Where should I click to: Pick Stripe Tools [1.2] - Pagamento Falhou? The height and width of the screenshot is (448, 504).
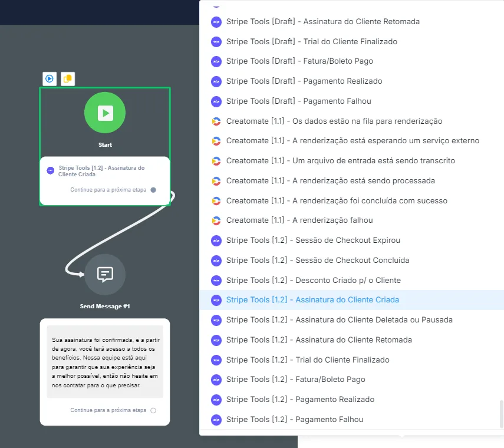tap(352, 419)
